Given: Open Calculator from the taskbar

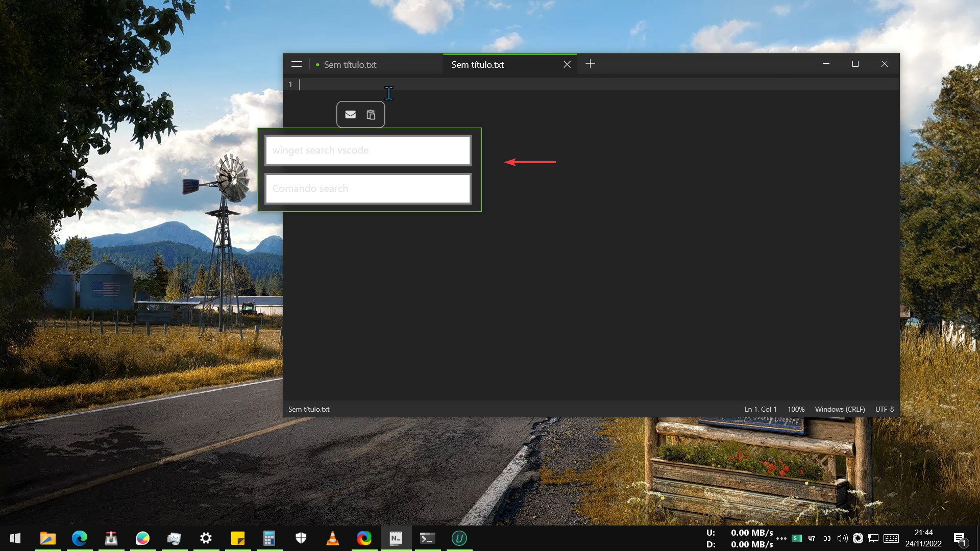Looking at the screenshot, I should (269, 538).
